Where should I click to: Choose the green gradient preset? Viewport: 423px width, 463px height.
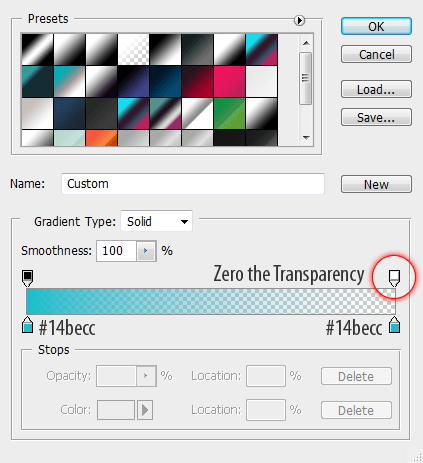click(229, 113)
